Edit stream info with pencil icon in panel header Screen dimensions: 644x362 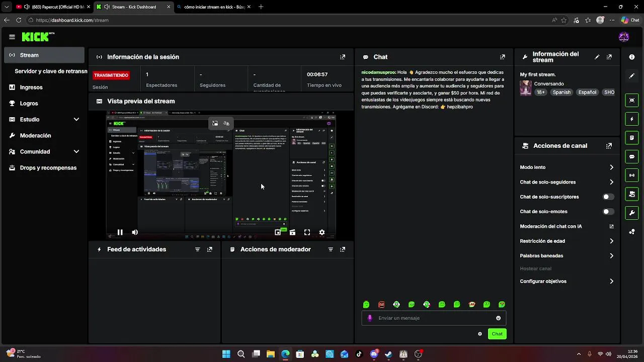[597, 57]
